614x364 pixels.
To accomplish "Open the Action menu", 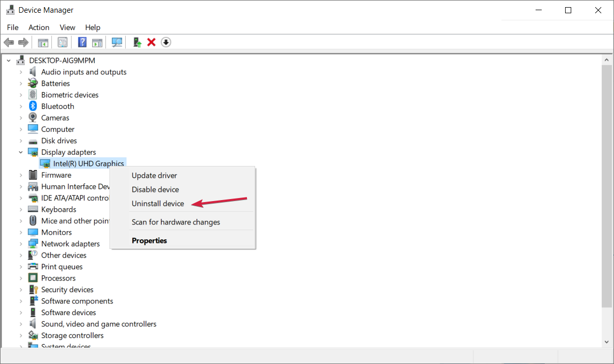I will [x=39, y=27].
